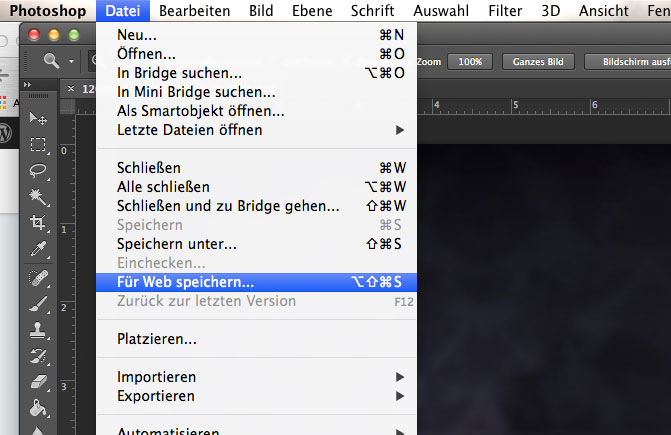Select the Crop tool

click(x=38, y=223)
